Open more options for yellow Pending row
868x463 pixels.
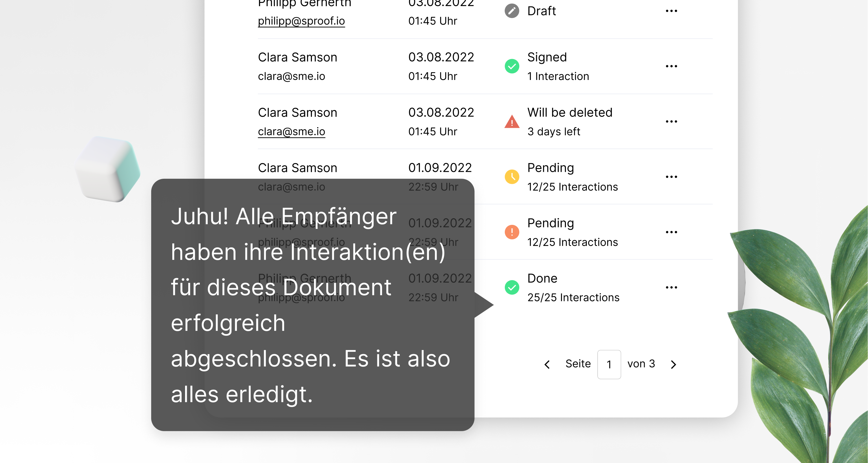pyautogui.click(x=671, y=177)
